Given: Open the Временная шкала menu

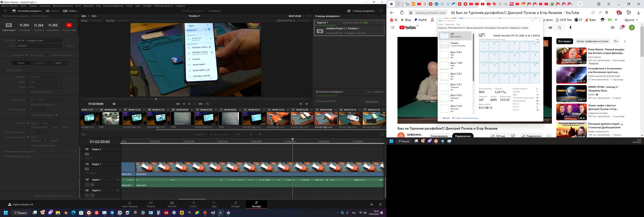Looking at the screenshot, I should coord(63,6).
